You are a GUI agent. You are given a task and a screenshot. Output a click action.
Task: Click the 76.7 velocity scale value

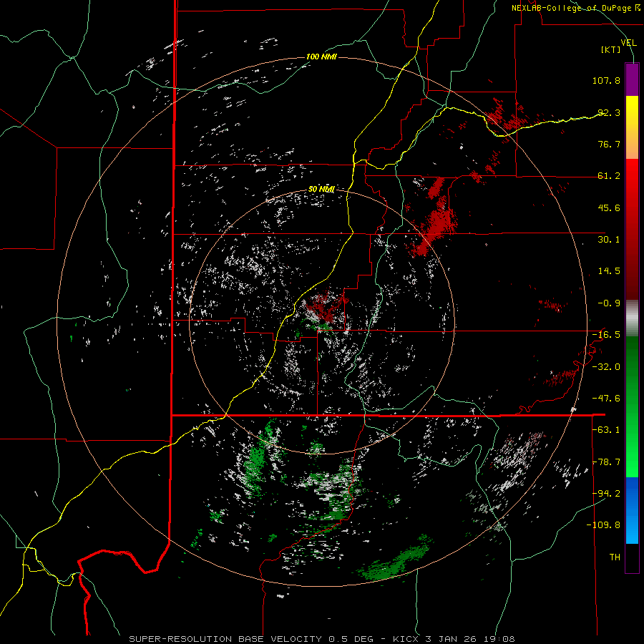tap(609, 144)
